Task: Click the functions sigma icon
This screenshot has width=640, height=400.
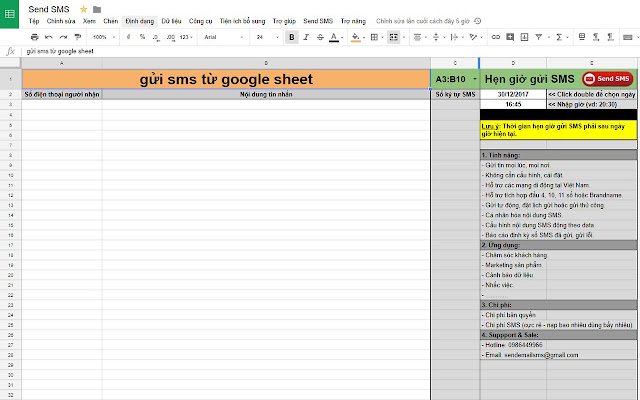Action: point(559,37)
